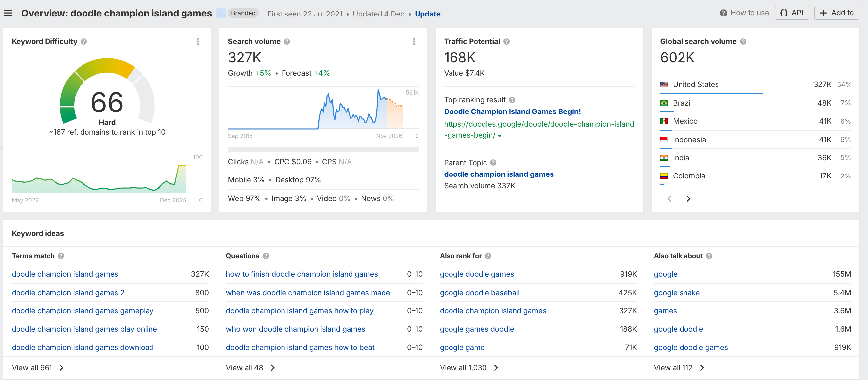Click the United States flag icon
Viewport: 868px width, 380px height.
pos(664,84)
